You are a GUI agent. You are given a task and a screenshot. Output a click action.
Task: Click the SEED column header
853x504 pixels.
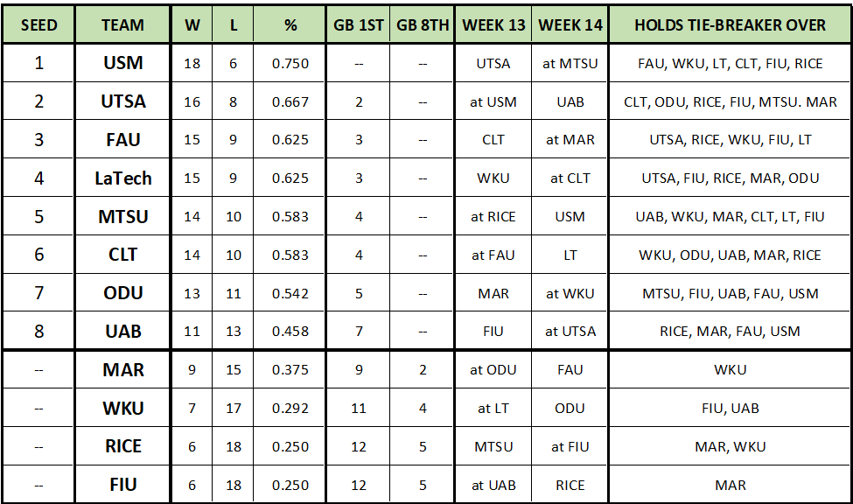[x=38, y=25]
